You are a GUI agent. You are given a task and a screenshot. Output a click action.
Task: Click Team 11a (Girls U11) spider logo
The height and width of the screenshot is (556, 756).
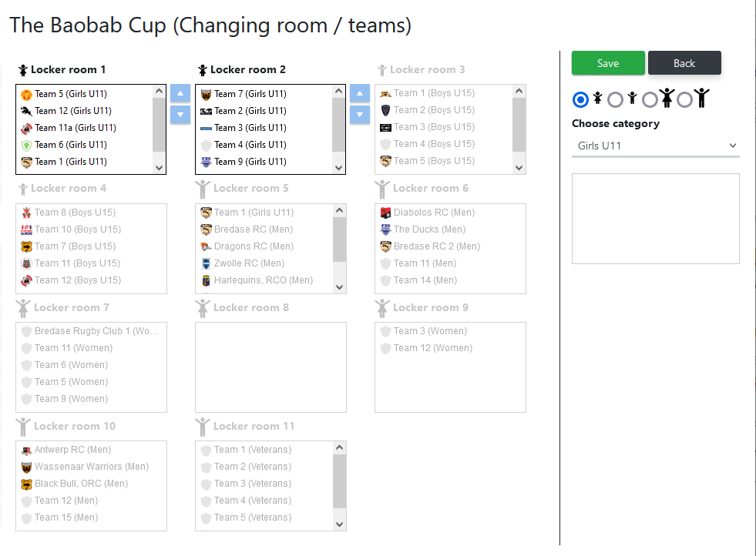coord(26,128)
